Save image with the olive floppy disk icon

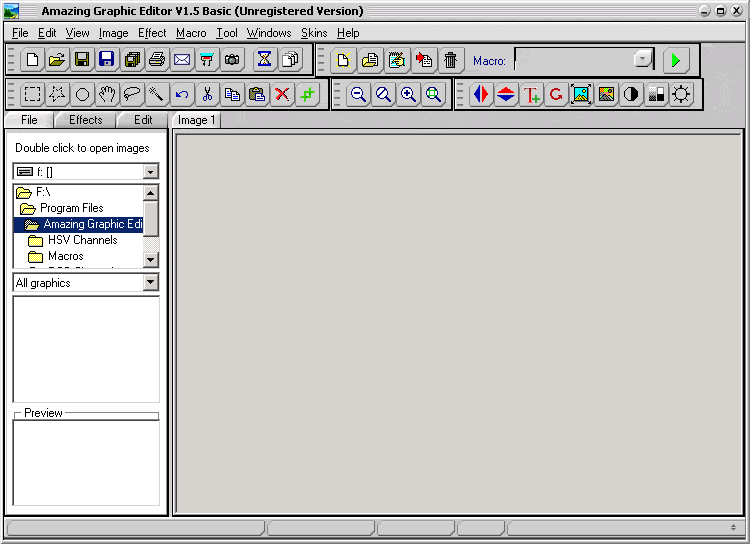pos(82,60)
